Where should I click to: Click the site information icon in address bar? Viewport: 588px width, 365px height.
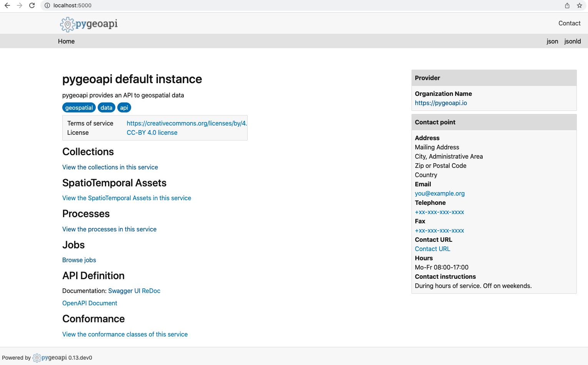click(x=47, y=5)
